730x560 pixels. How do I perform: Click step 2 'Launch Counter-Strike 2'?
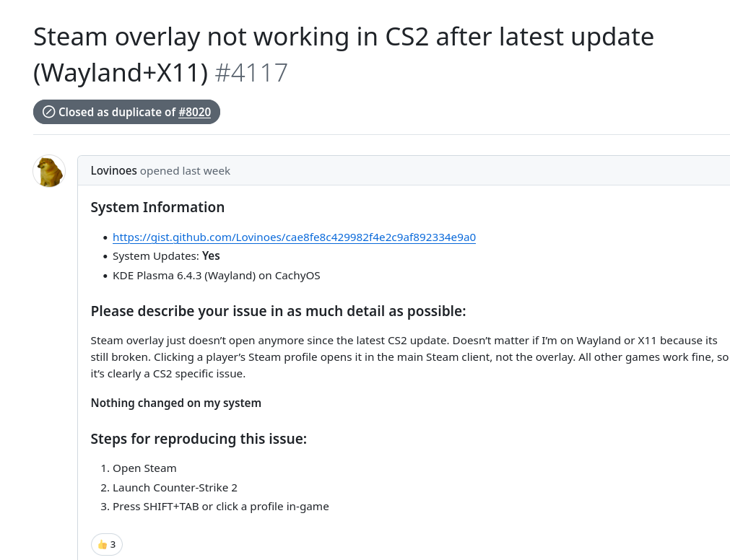(x=175, y=487)
